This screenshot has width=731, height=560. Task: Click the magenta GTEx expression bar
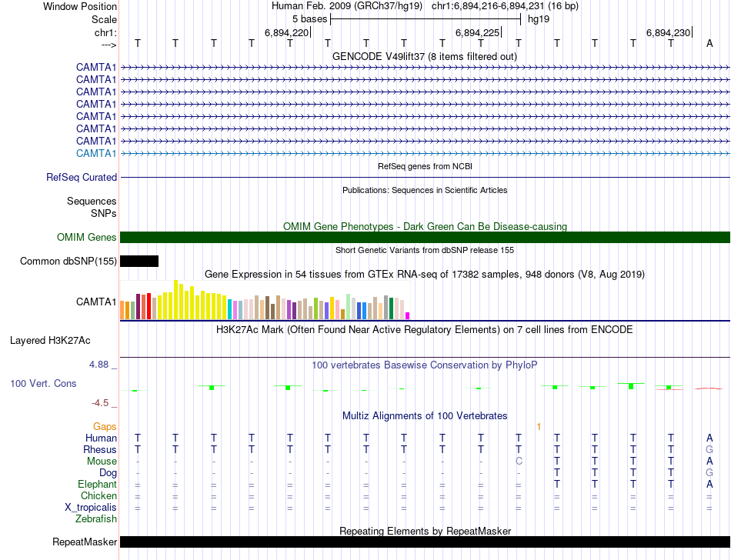[407, 316]
